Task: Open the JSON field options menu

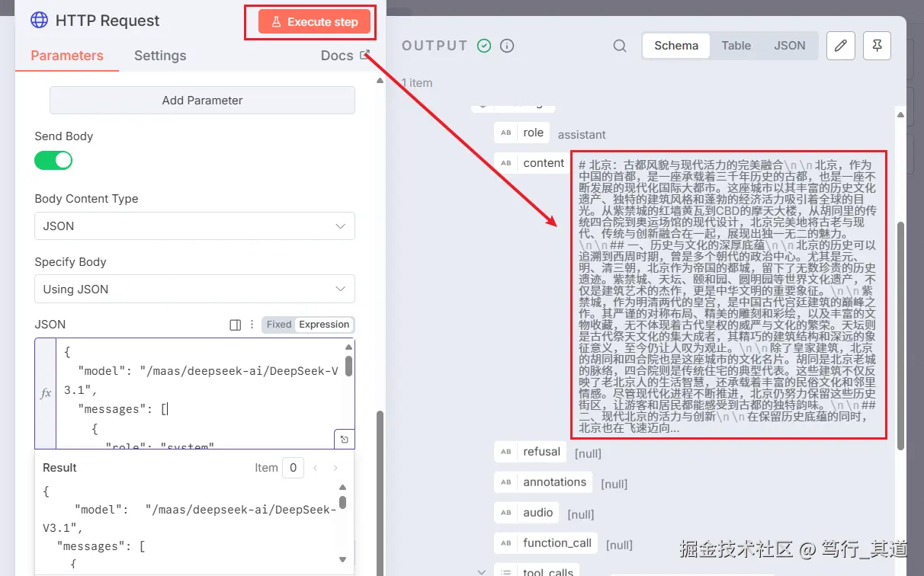Action: pos(252,325)
